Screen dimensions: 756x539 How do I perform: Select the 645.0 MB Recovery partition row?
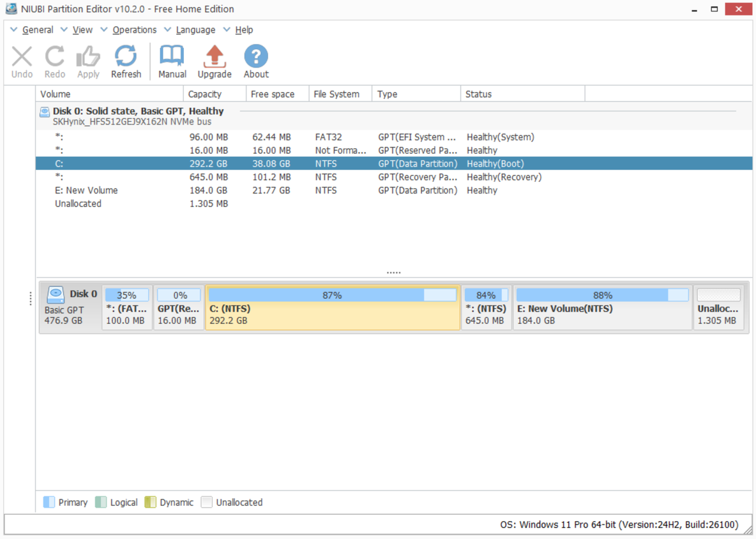click(394, 177)
